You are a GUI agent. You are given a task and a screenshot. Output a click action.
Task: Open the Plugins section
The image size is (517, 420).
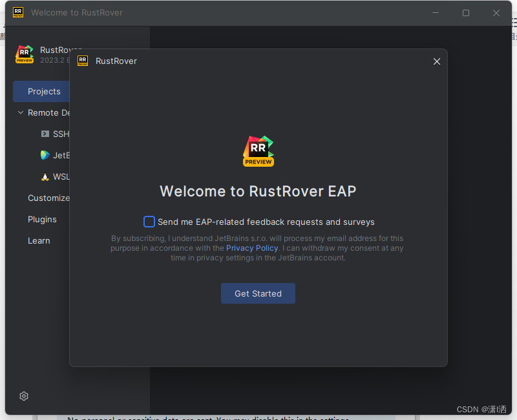[x=42, y=219]
